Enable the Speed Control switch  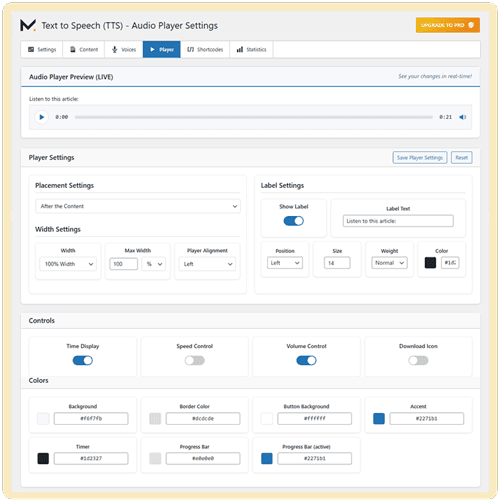(195, 360)
